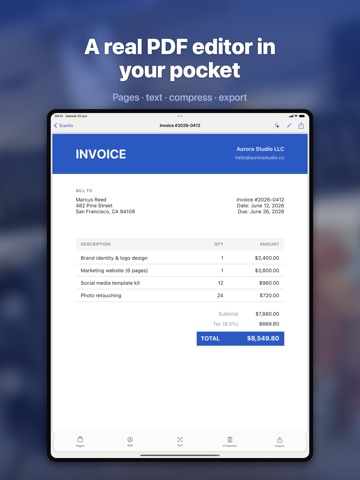Tap Photo retouching row
360x480 pixels.
click(x=180, y=295)
